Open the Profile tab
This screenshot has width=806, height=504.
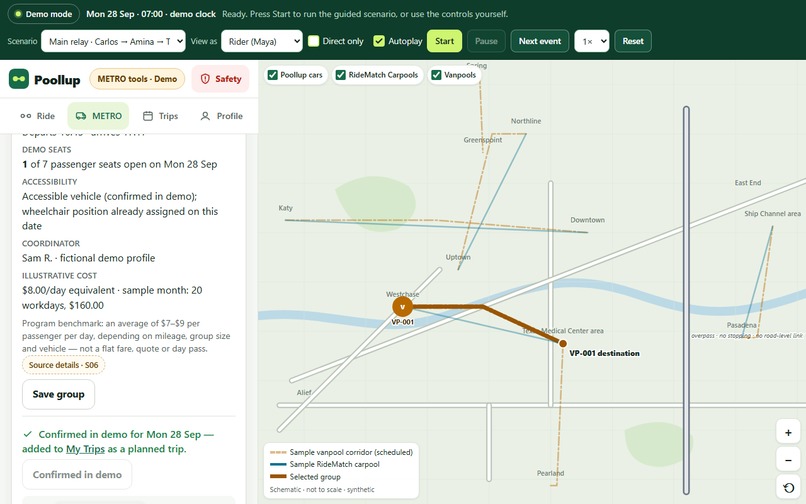[x=221, y=116]
